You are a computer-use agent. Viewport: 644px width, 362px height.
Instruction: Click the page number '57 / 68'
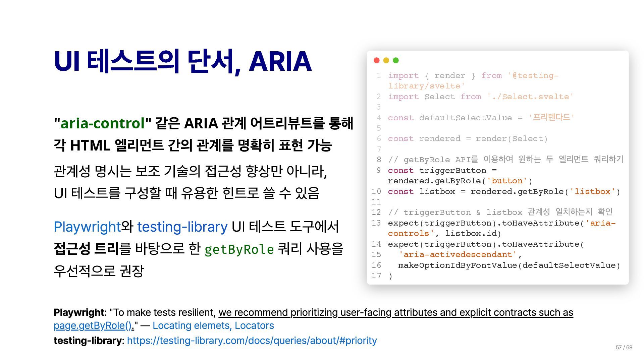[x=624, y=348]
